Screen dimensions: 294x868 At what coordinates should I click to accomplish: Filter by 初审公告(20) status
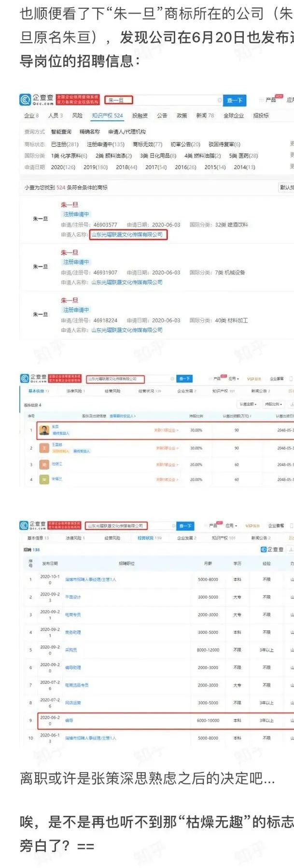click(185, 144)
